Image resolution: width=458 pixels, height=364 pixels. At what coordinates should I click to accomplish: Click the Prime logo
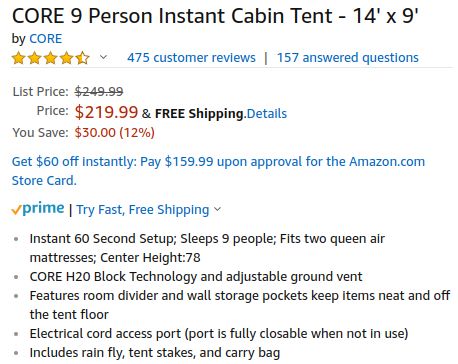(38, 208)
